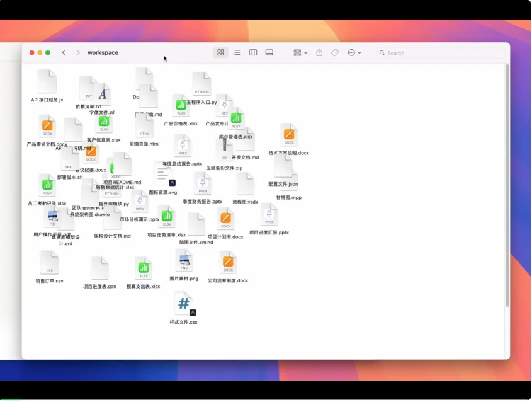Viewport: 532px width, 402px height.
Task: Switch to icon grid view
Action: pyautogui.click(x=220, y=53)
